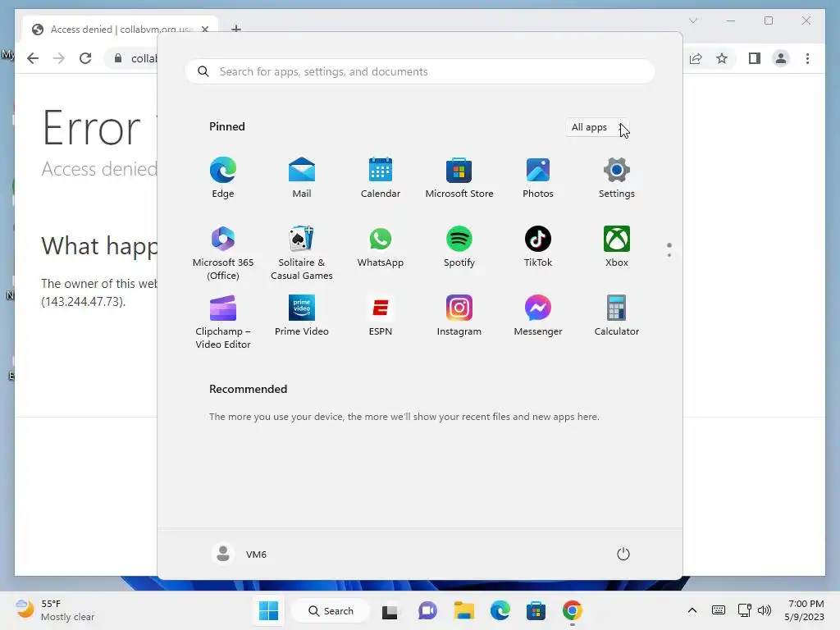Viewport: 840px width, 630px height.
Task: Open the VM6 user account menu
Action: (x=239, y=554)
